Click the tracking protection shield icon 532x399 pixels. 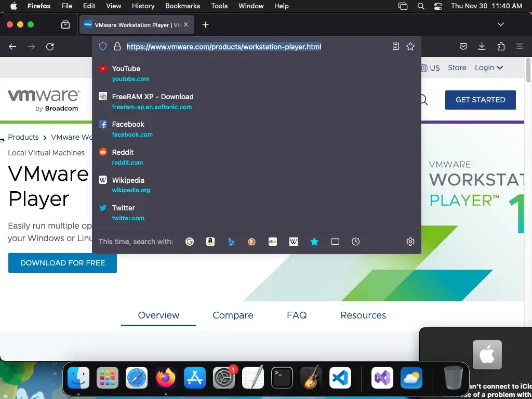pos(103,46)
